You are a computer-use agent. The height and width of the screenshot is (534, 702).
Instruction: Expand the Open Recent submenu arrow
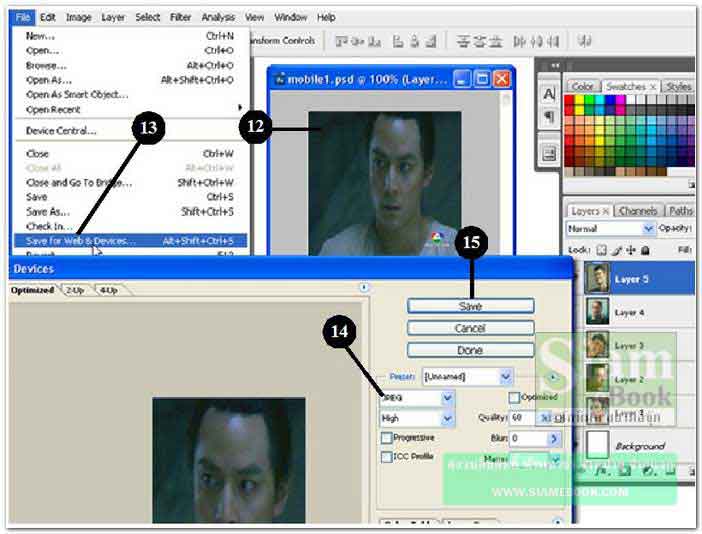pyautogui.click(x=240, y=107)
